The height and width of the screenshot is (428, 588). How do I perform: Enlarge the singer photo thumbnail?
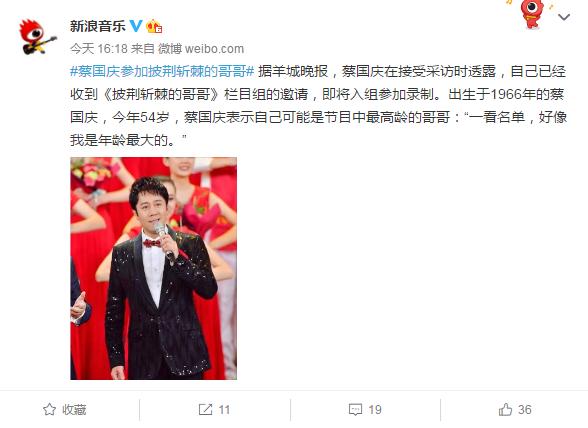coord(153,268)
